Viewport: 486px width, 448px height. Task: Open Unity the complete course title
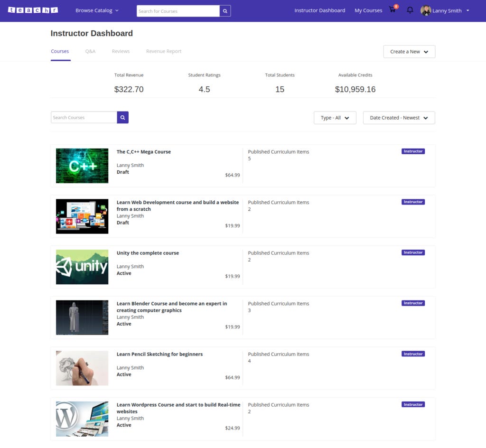148,253
